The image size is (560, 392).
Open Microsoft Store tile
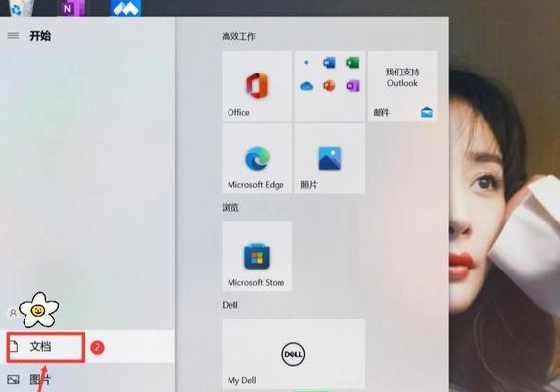pyautogui.click(x=257, y=256)
